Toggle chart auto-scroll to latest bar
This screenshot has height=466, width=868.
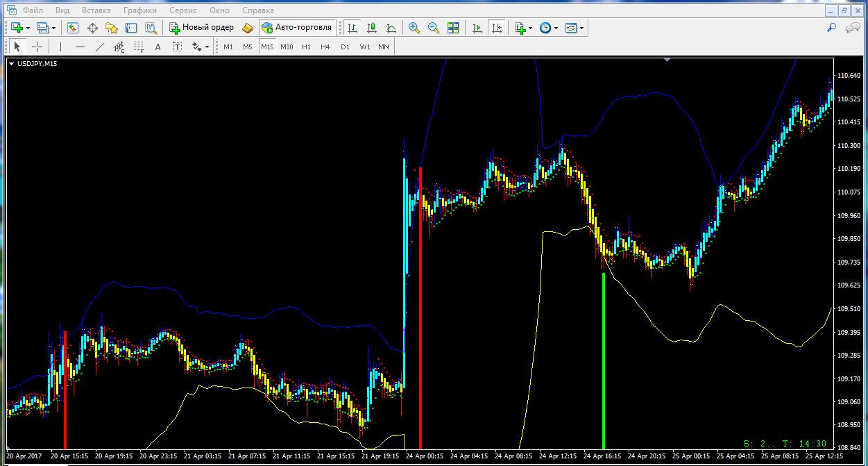477,28
